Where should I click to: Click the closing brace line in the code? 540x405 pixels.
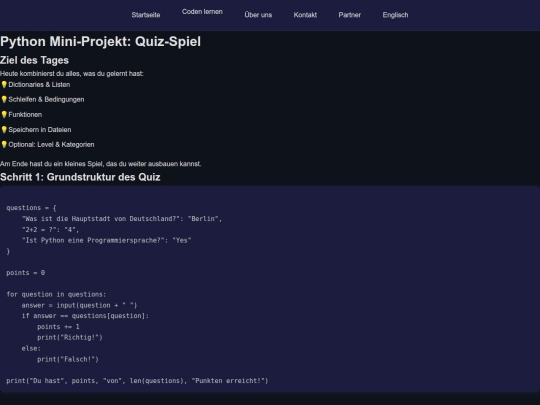pyautogui.click(x=8, y=251)
